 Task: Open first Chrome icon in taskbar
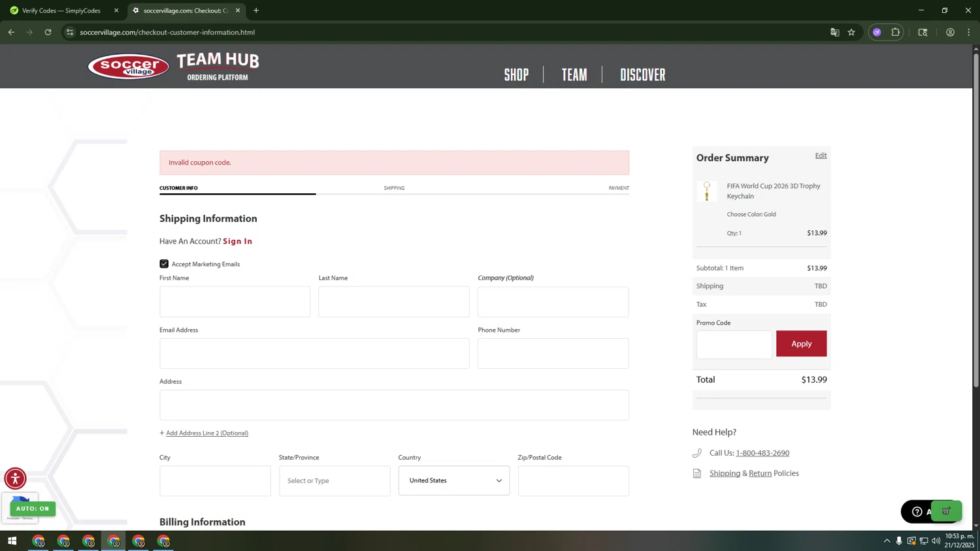click(39, 541)
